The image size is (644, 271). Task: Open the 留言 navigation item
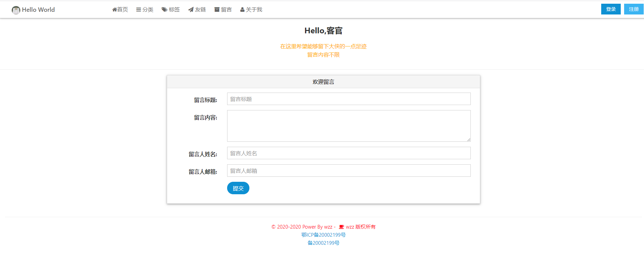click(x=223, y=9)
